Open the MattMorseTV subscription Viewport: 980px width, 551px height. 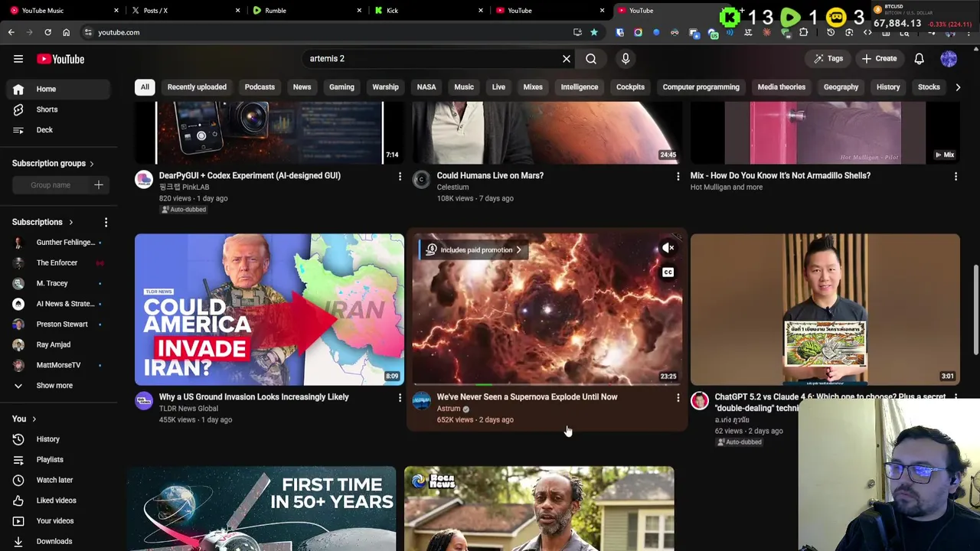60,365
